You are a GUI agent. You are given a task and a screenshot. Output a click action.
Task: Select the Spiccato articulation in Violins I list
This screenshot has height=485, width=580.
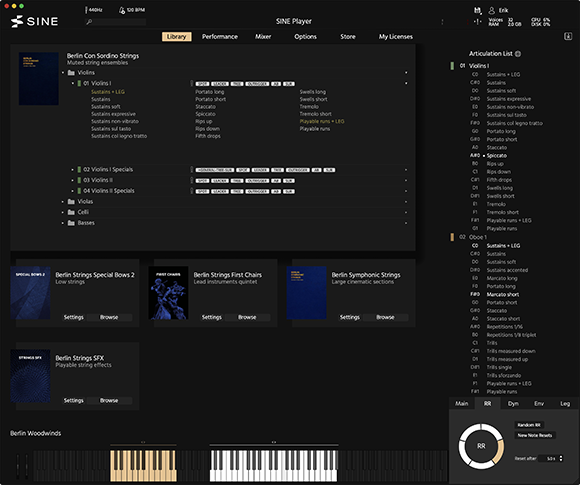[496, 155]
